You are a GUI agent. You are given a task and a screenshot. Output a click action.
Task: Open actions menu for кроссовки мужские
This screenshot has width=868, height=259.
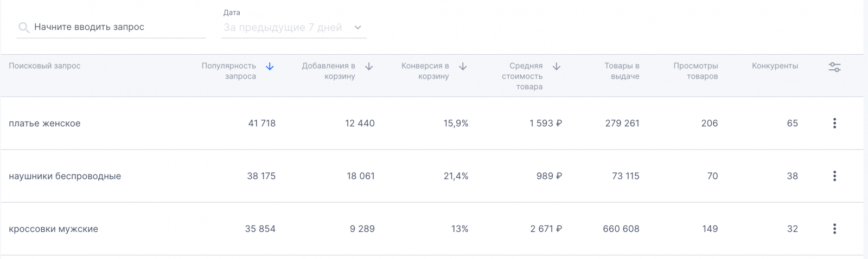(834, 229)
